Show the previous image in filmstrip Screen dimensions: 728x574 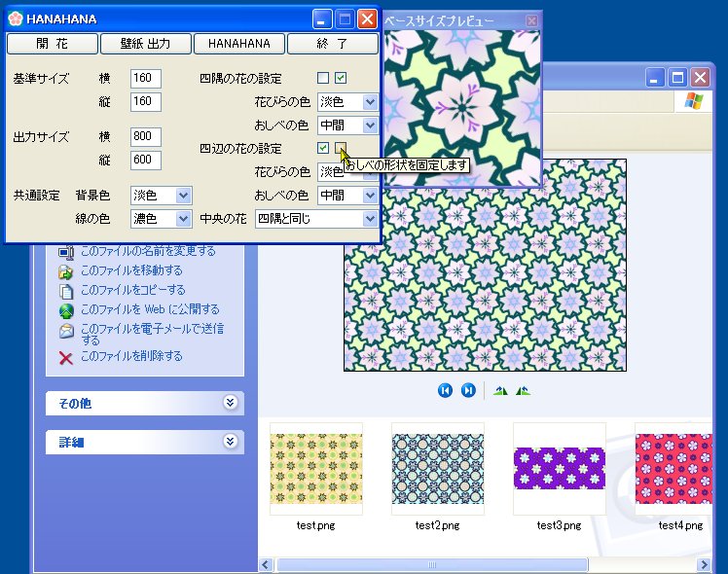tap(445, 390)
